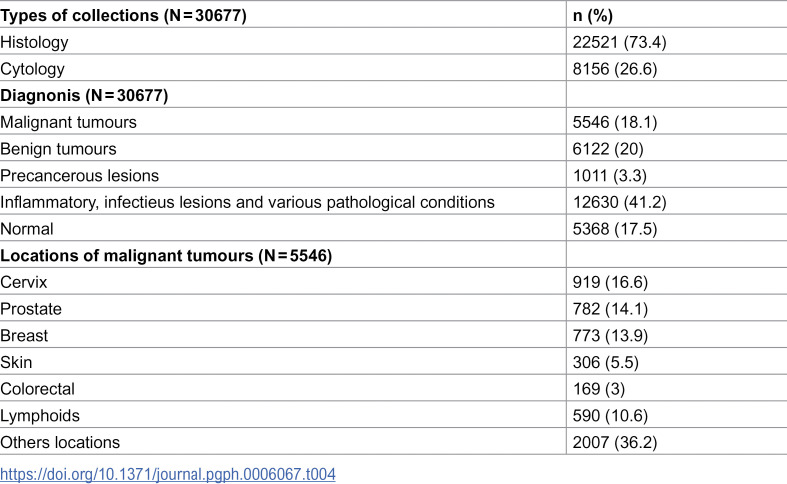
Task: Select the Malignant tumours row label
Action: tap(68, 122)
